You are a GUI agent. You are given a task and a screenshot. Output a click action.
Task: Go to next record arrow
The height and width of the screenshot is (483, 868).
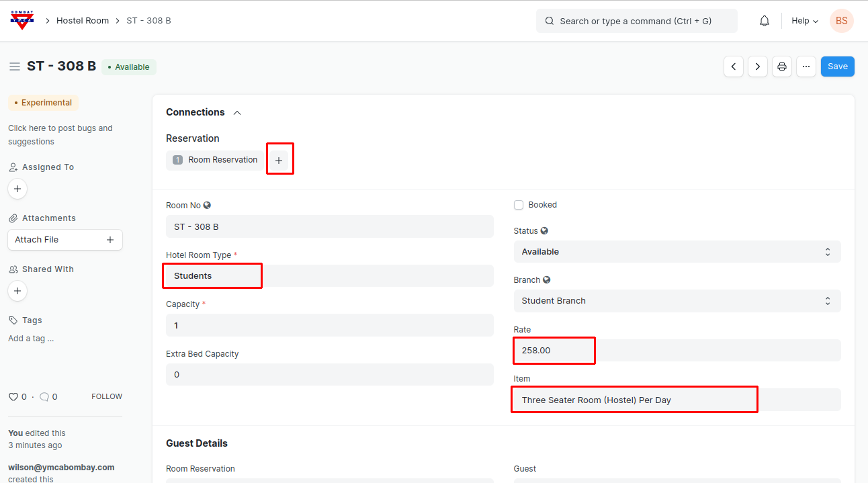[758, 67]
